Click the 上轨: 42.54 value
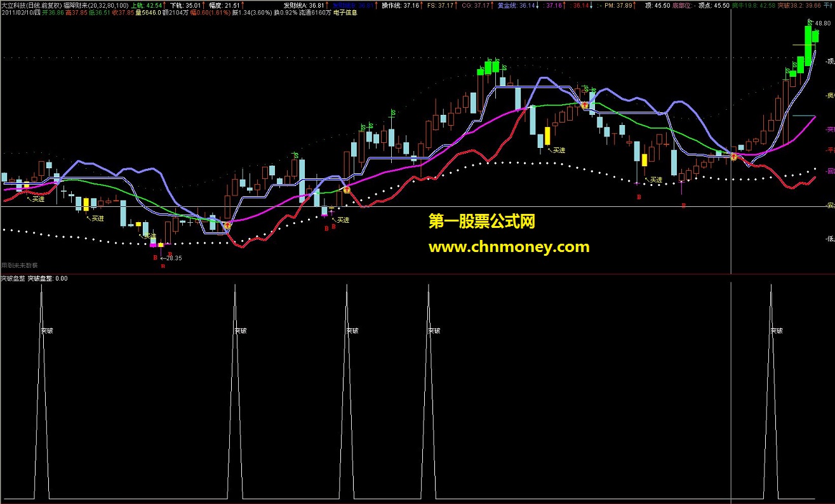Viewport: 835px width, 504px height. pyautogui.click(x=147, y=4)
